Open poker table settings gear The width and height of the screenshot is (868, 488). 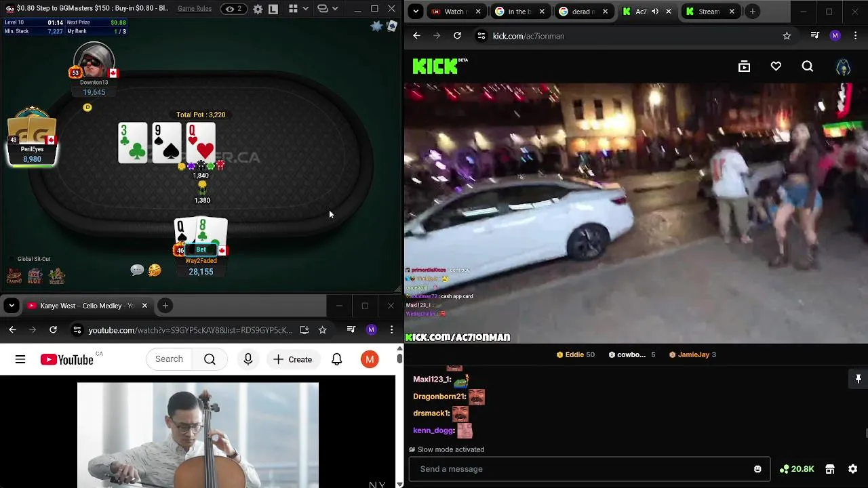pos(258,9)
